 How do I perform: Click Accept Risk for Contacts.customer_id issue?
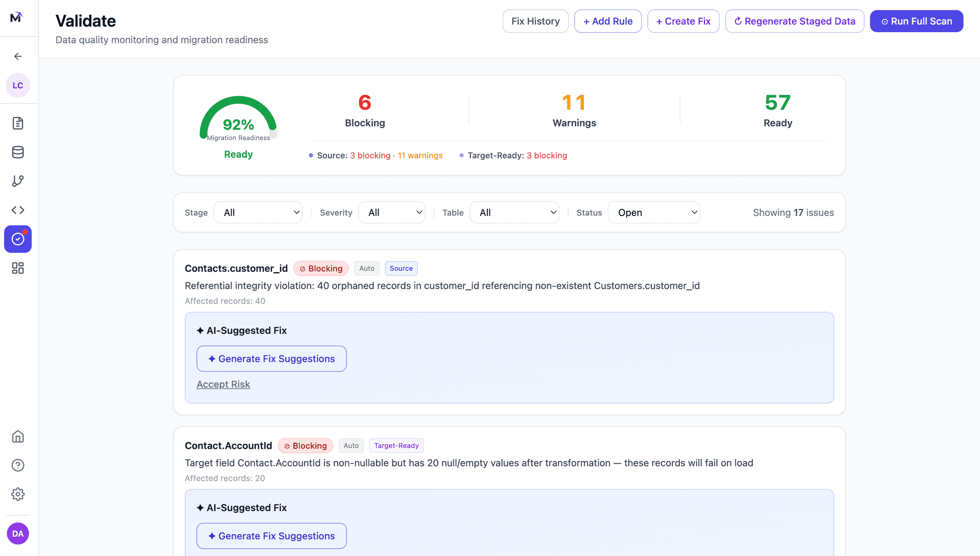tap(223, 384)
